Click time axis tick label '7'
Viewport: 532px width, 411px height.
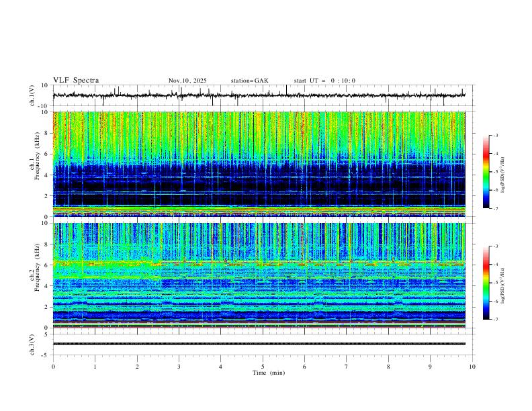[347, 367]
